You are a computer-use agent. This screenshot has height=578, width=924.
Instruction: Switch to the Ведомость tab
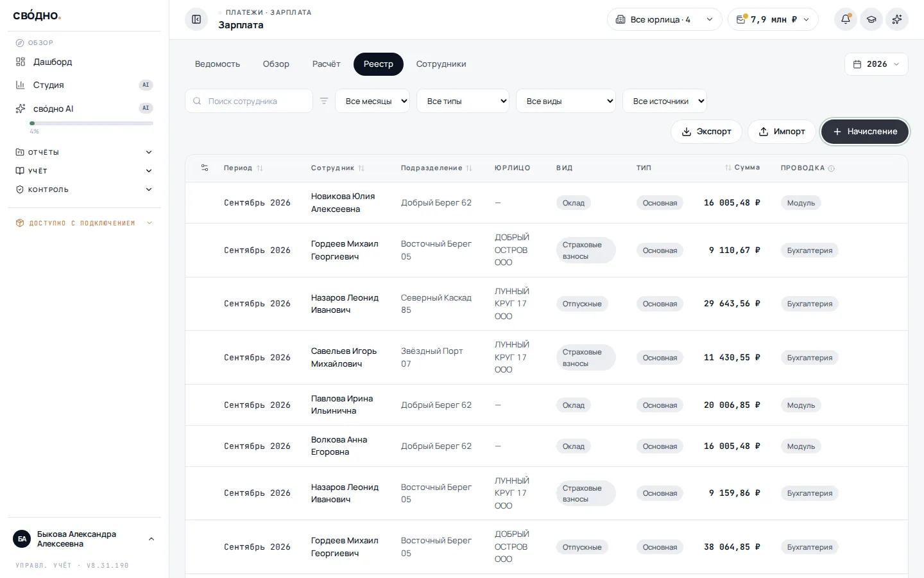[x=218, y=64]
